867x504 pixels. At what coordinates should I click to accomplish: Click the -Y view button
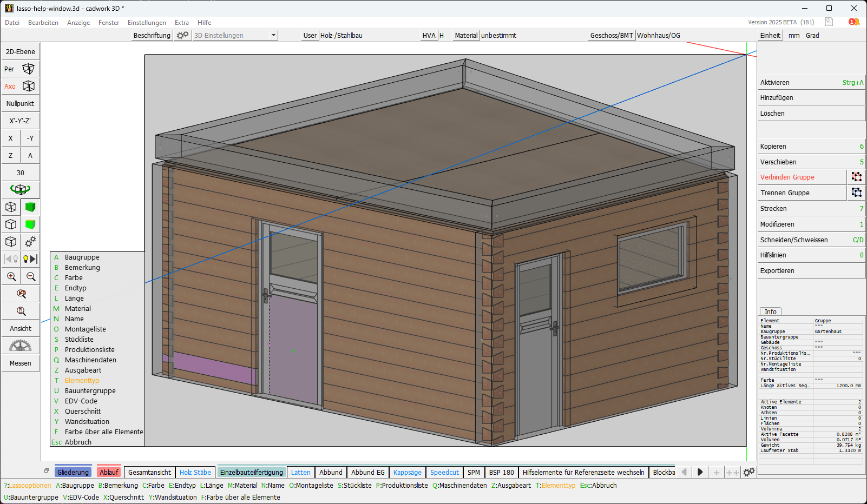tap(30, 138)
